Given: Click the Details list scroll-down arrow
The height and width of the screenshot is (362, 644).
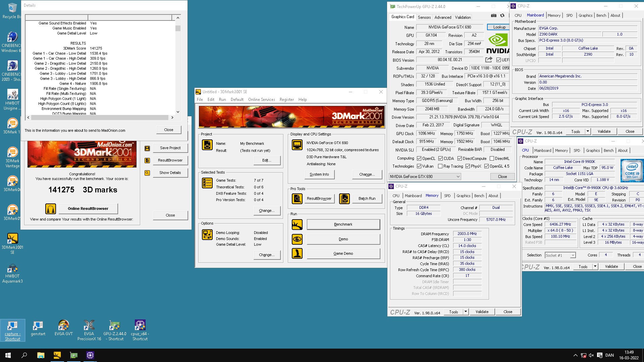Looking at the screenshot, I should click(178, 112).
